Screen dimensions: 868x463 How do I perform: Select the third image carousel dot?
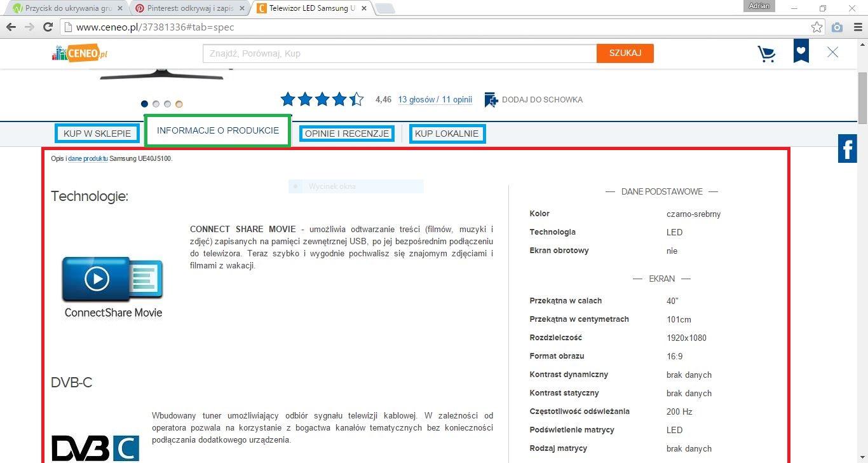tap(167, 104)
